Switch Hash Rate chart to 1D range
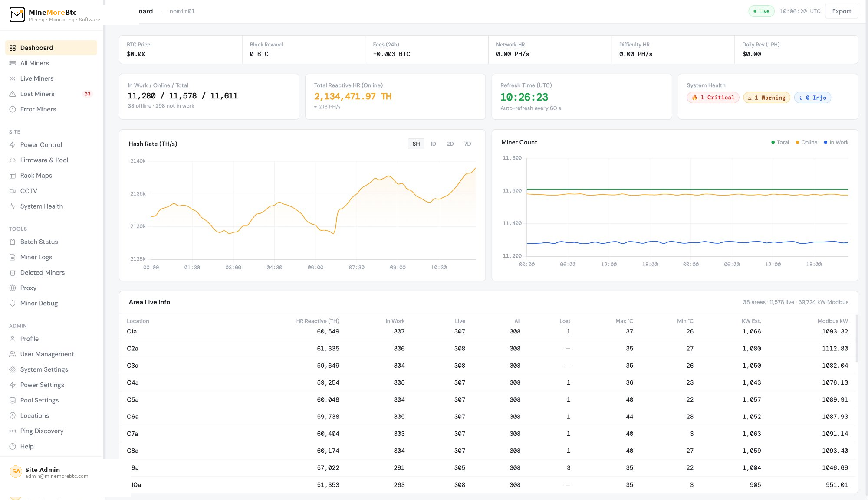Image resolution: width=868 pixels, height=500 pixels. (433, 144)
